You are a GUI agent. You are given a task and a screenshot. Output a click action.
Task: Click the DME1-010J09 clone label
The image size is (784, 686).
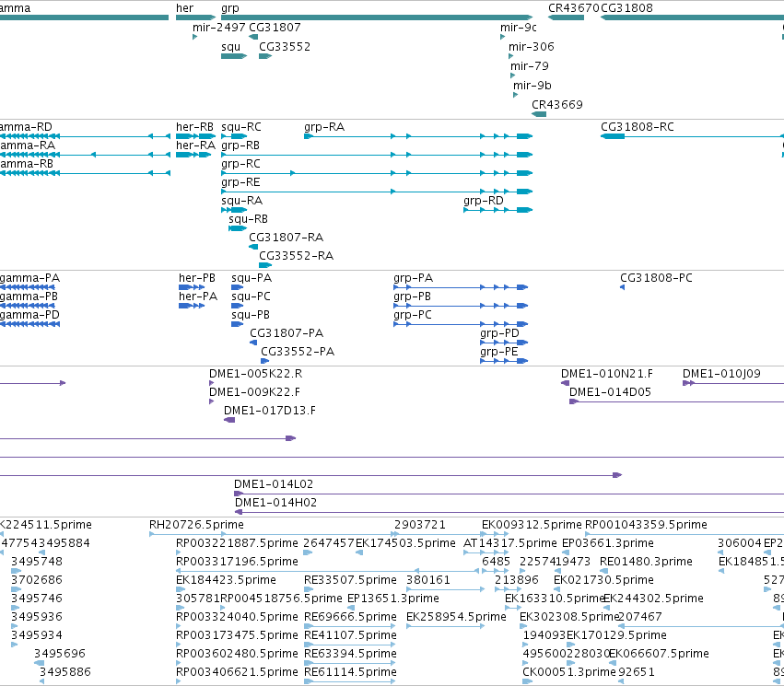(722, 374)
